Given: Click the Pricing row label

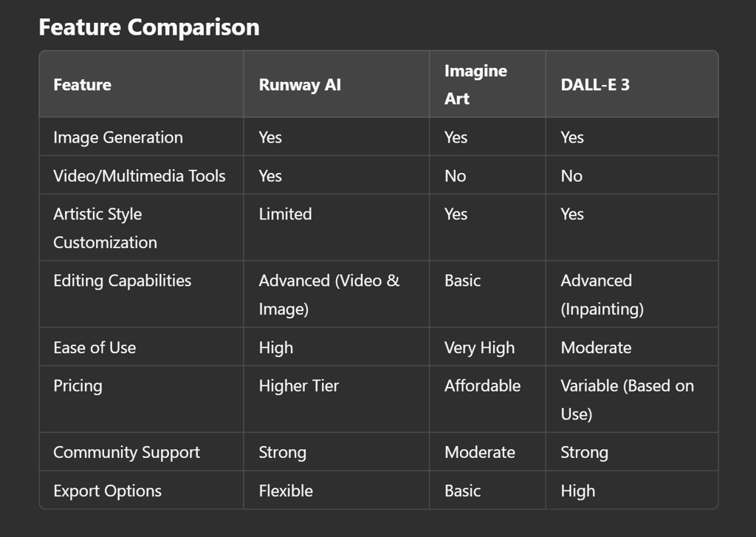Looking at the screenshot, I should point(78,386).
